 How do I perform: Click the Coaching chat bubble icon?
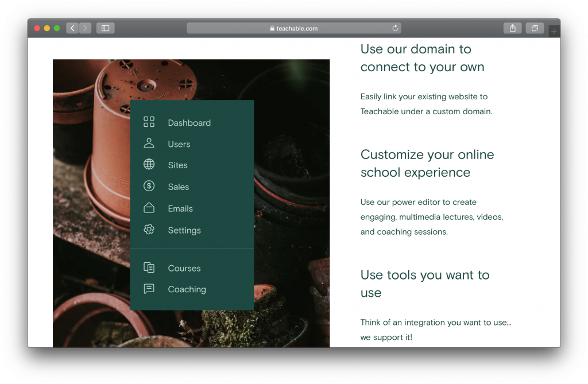click(149, 288)
